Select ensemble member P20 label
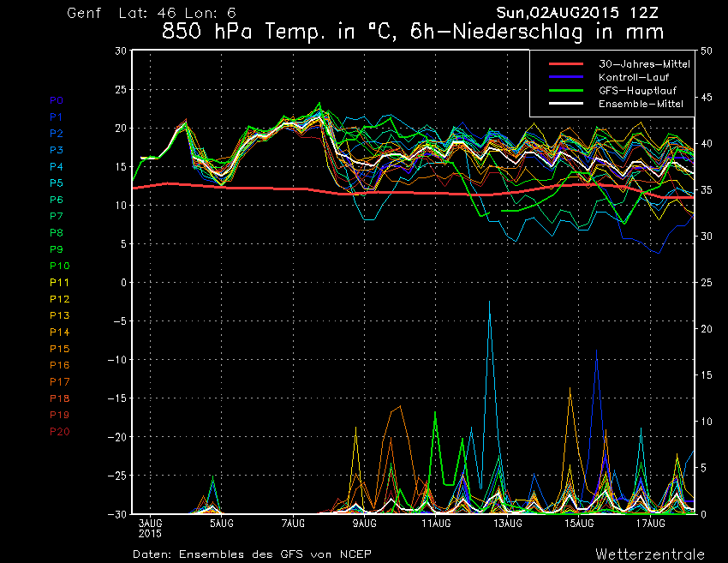 point(59,431)
